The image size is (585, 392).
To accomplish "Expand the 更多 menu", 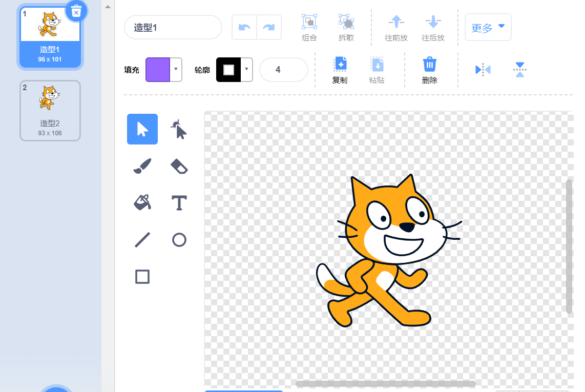I will pos(488,27).
